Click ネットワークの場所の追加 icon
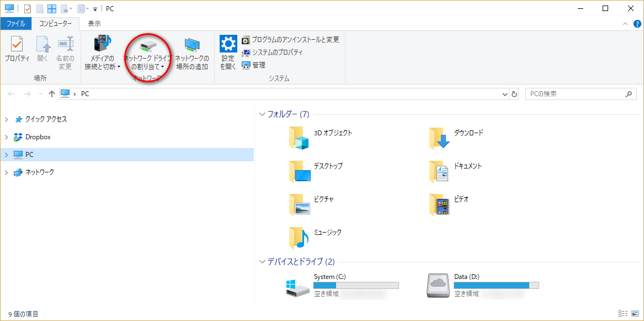Screen dimensions: 644x321 coord(192,44)
